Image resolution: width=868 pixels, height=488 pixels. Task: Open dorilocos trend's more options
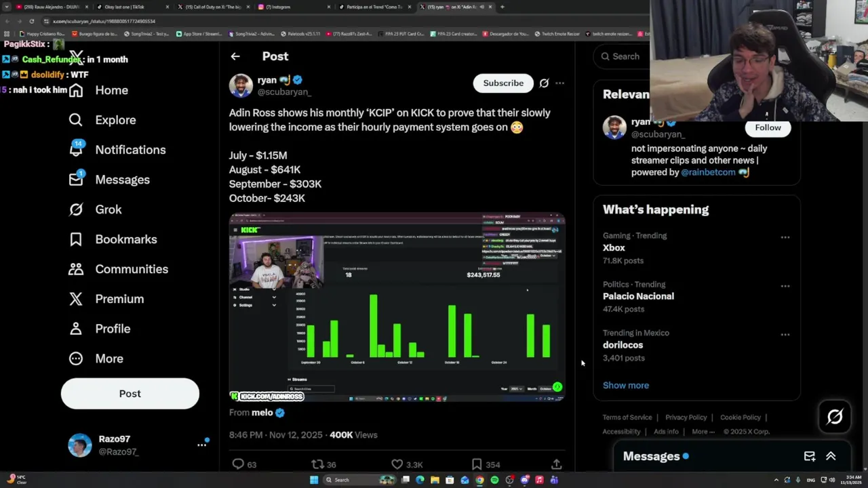785,334
